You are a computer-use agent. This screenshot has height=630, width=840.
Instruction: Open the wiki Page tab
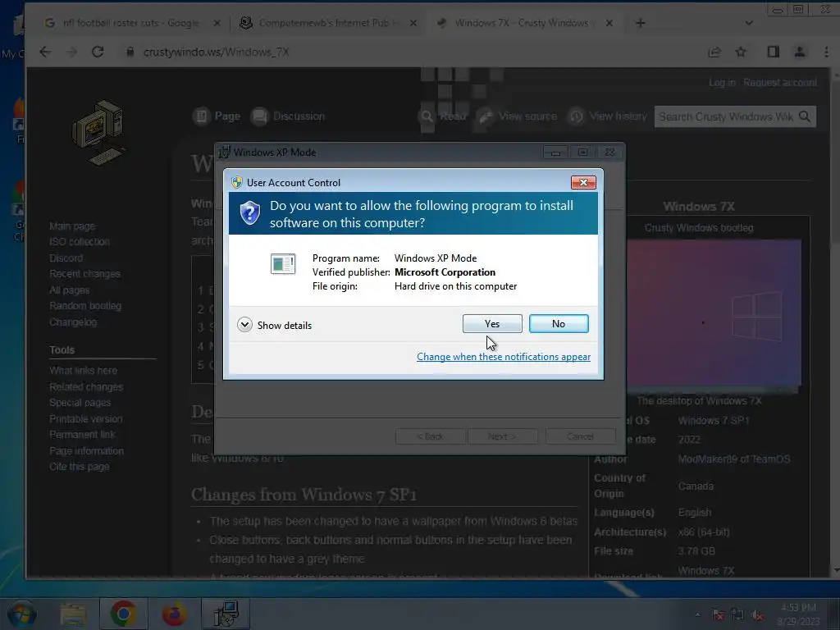[217, 116]
